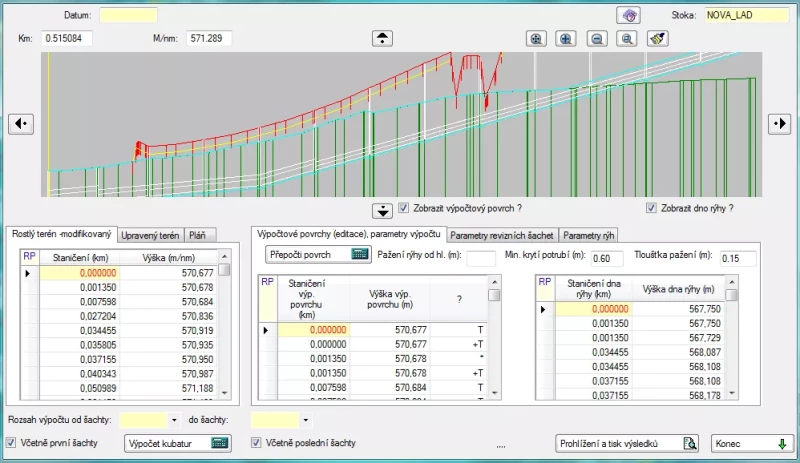Image resolution: width=800 pixels, height=463 pixels.
Task: Click the zoom window magnifier icon
Action: pos(627,39)
